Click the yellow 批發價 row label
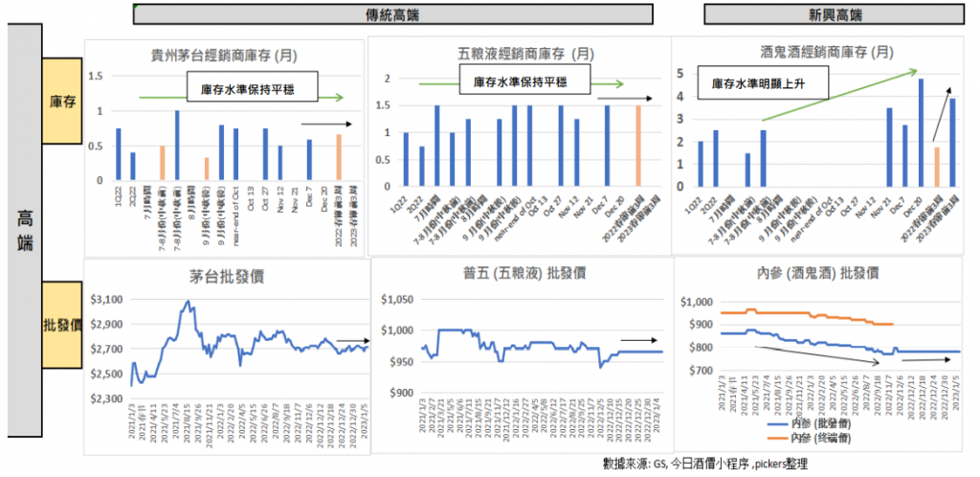The image size is (980, 477). 62,325
